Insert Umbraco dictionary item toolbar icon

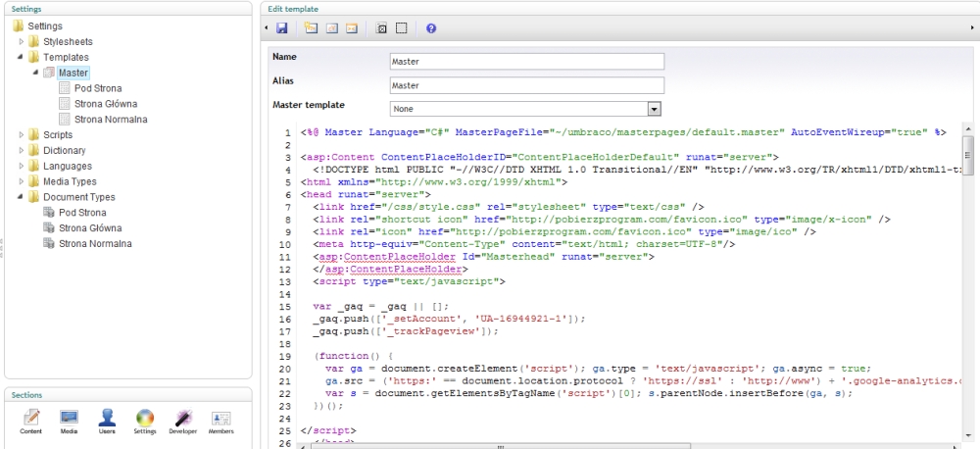point(332,28)
